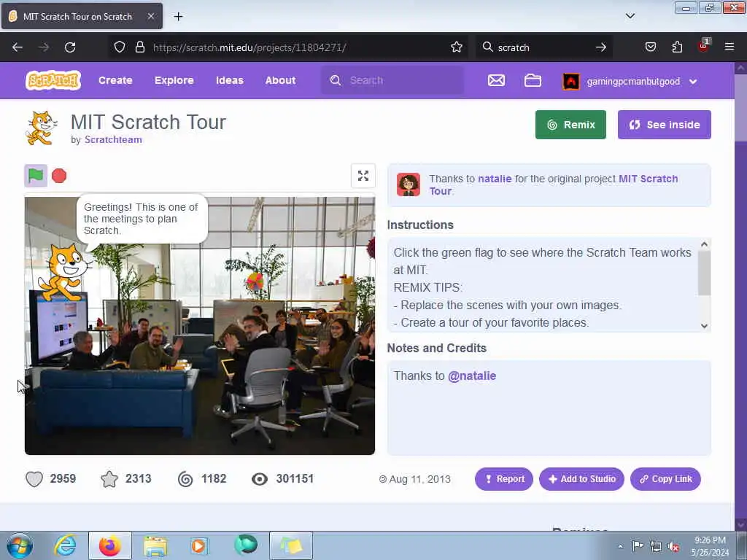Click the instructions box scrollbar thumb
The image size is (747, 560).
[704, 273]
